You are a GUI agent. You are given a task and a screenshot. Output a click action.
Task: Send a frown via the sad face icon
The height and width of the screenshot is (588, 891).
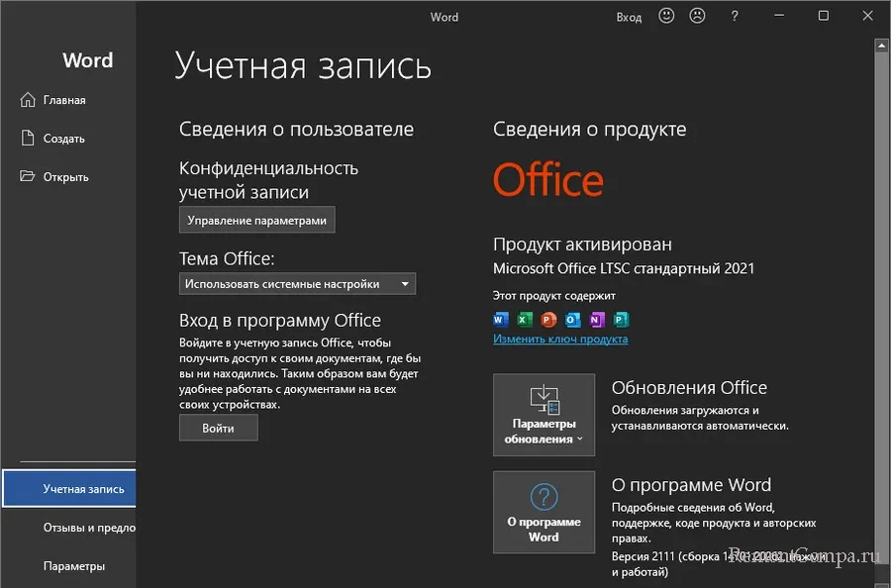pos(697,16)
